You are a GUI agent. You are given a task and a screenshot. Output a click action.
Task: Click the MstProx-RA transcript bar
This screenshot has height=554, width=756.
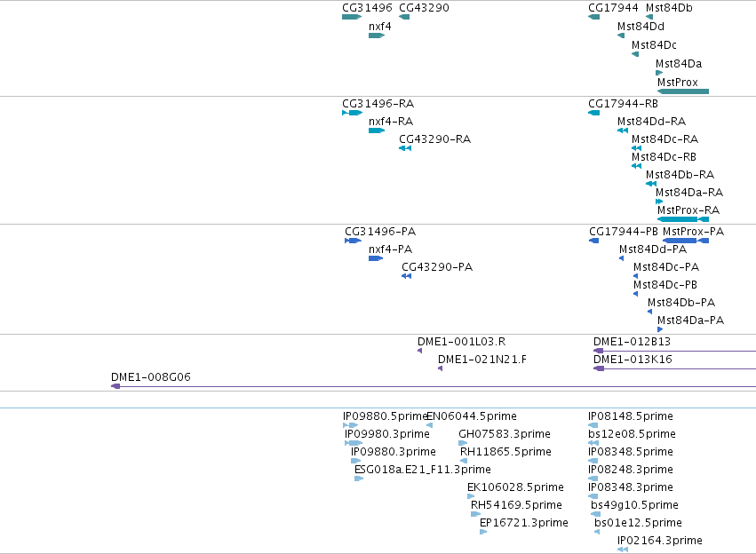coord(683,219)
